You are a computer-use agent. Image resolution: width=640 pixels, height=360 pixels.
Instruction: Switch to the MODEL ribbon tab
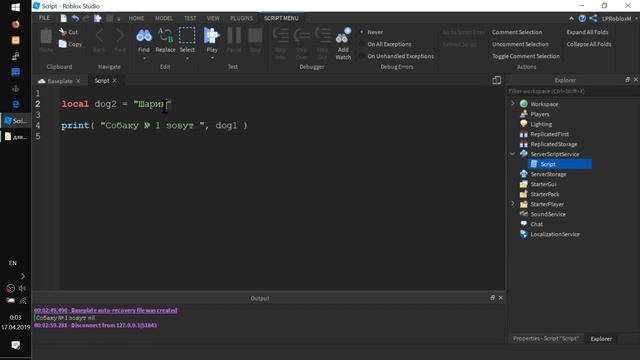pos(164,18)
